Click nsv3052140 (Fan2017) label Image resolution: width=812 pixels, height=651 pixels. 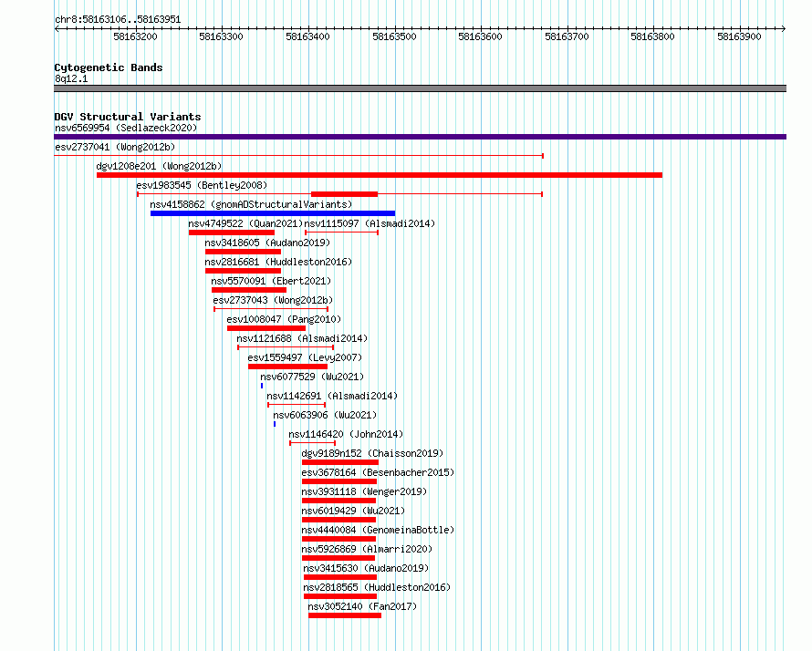(362, 606)
